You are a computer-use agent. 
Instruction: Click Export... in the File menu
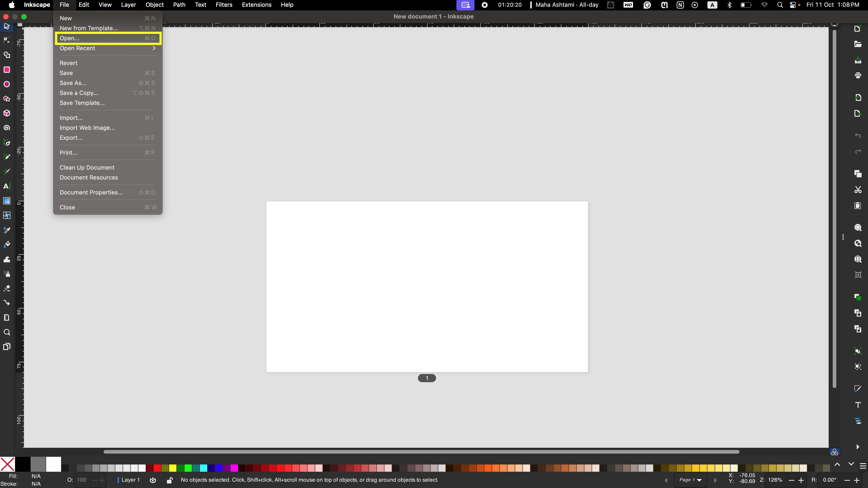click(71, 138)
